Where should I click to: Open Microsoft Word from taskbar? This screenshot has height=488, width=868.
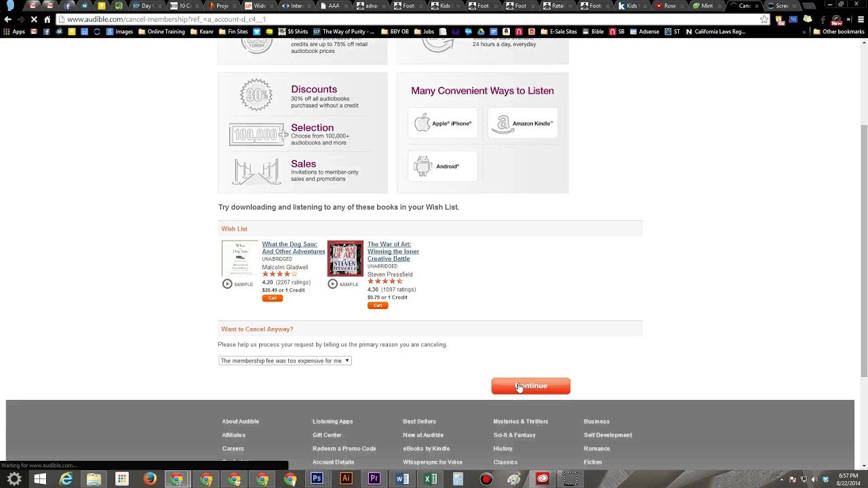click(x=402, y=479)
